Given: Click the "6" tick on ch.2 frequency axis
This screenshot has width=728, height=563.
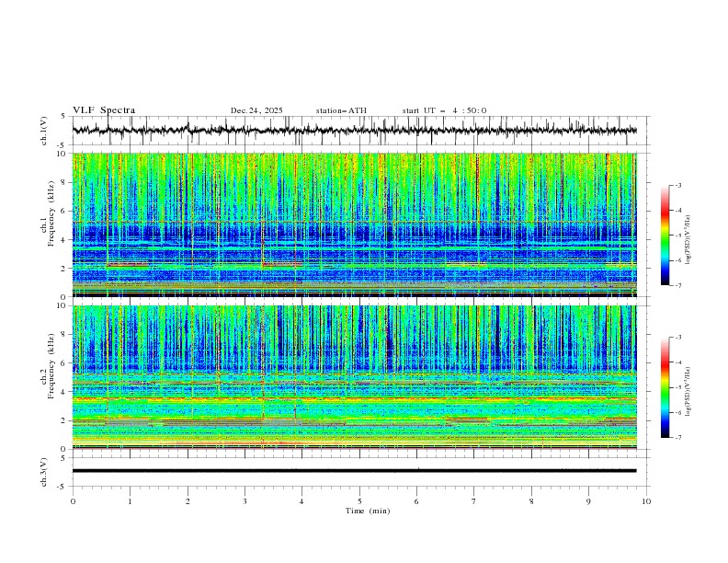Looking at the screenshot, I should 65,363.
